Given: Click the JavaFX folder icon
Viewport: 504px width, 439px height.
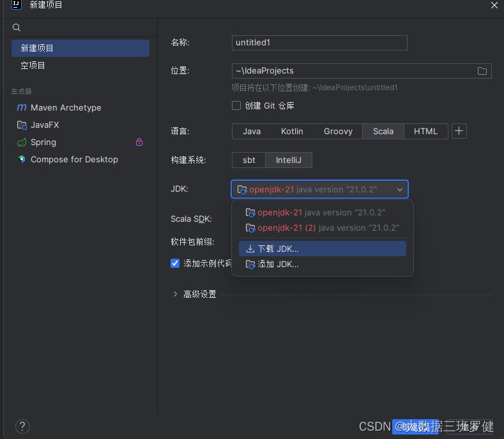Looking at the screenshot, I should coord(22,125).
